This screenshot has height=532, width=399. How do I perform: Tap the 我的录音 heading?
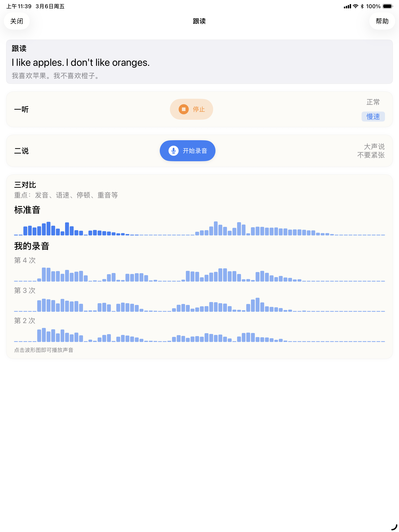coord(32,246)
